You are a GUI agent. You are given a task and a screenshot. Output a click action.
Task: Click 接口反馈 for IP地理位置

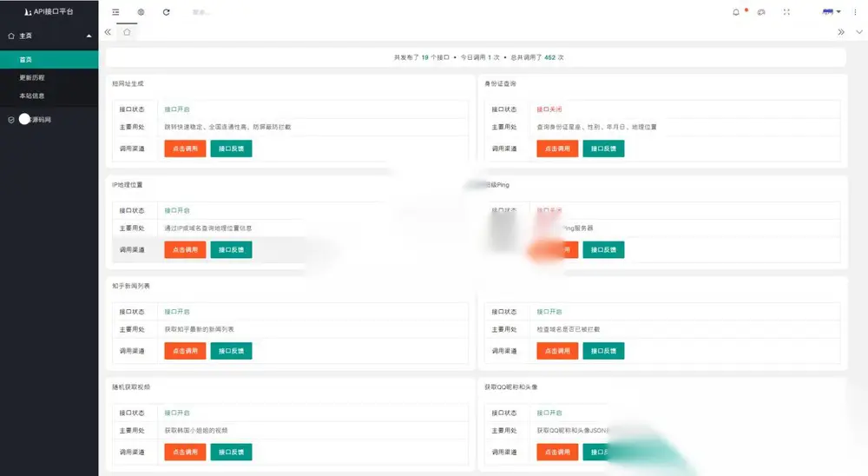231,249
